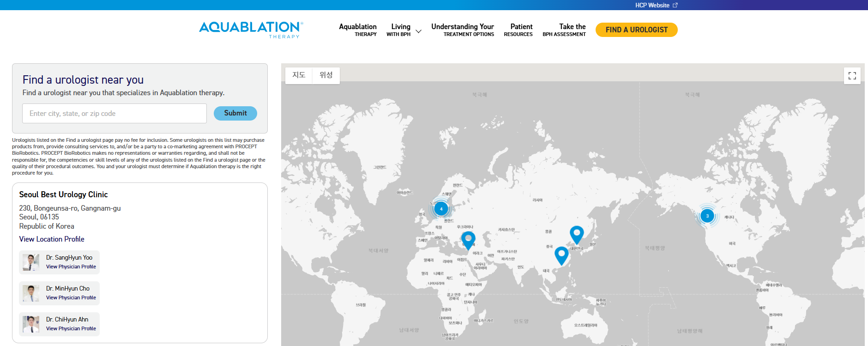The width and height of the screenshot is (868, 346).
Task: Click Dr. MinHyun Cho's photo thumbnail
Action: coord(31,293)
